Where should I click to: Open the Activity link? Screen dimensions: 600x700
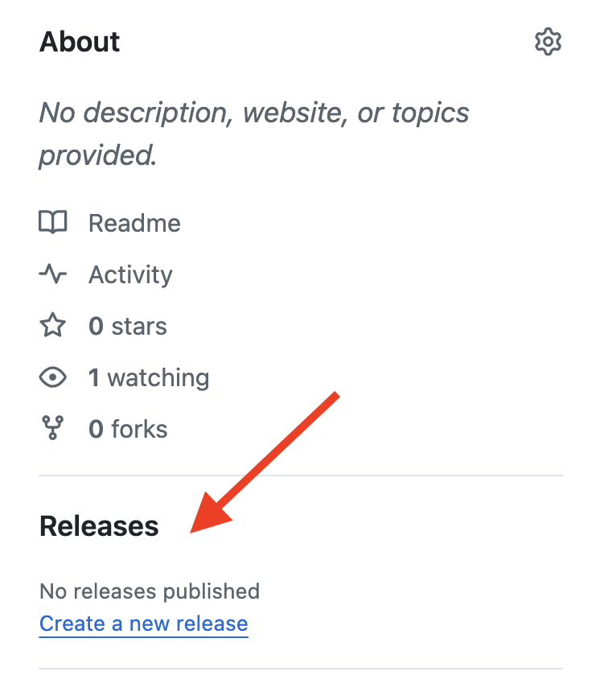130,274
